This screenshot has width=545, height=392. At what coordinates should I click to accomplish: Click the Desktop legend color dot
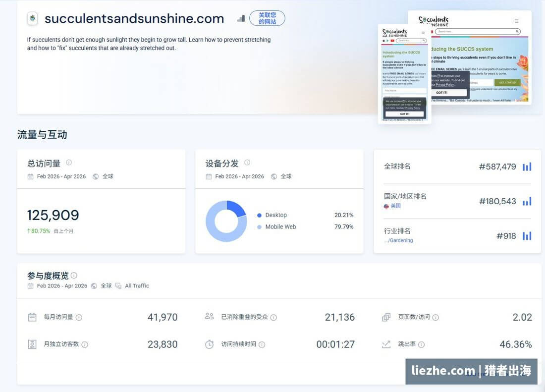[x=259, y=215]
